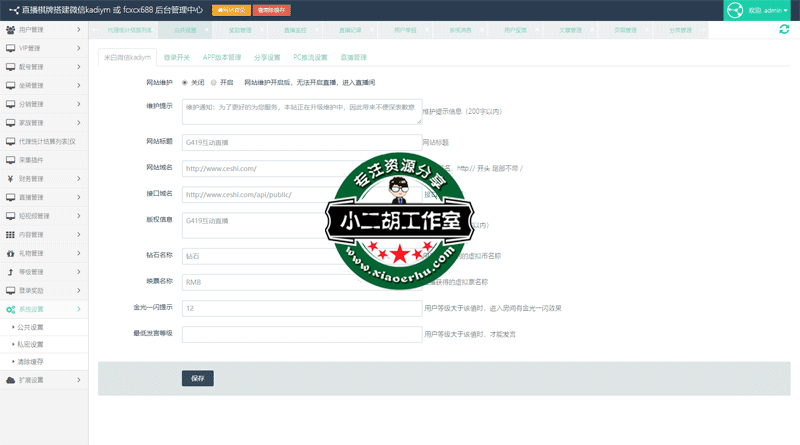Expand the 直播管理 sidebar menu
The width and height of the screenshot is (800, 445).
[44, 197]
